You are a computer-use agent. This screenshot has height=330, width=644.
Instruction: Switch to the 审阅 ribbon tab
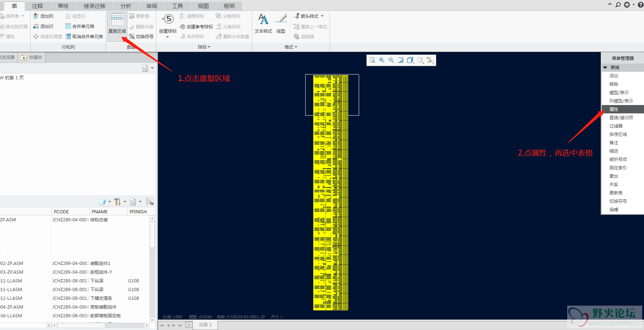tap(152, 6)
